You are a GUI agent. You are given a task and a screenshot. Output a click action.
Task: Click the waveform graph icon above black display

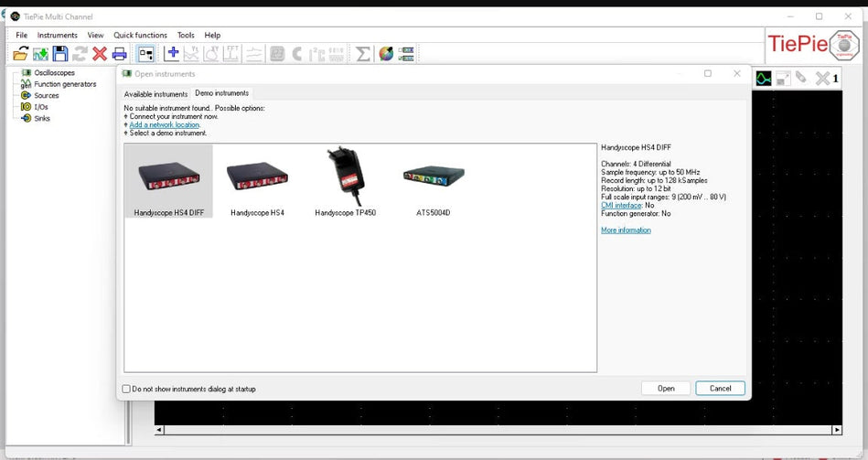(763, 79)
